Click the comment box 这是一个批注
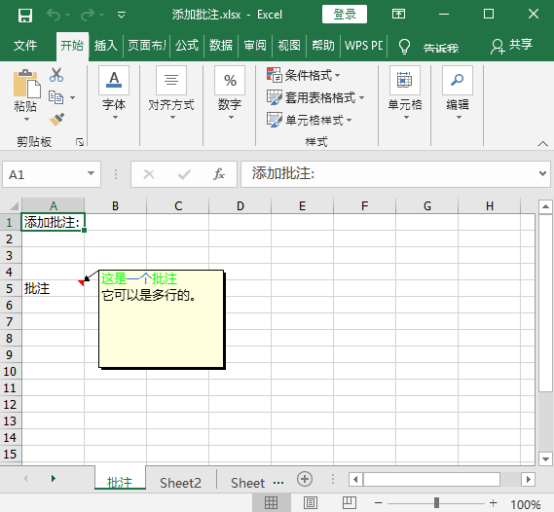Image resolution: width=554 pixels, height=512 pixels. click(x=161, y=319)
